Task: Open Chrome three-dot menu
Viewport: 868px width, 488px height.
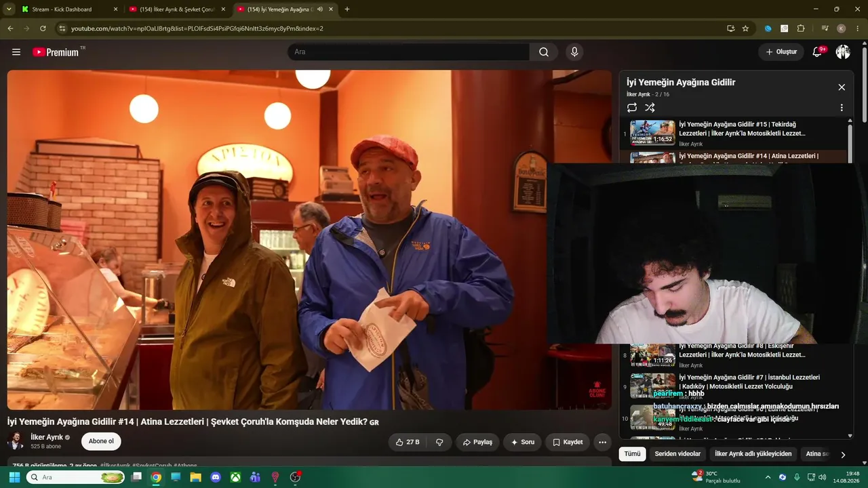Action: click(x=858, y=28)
